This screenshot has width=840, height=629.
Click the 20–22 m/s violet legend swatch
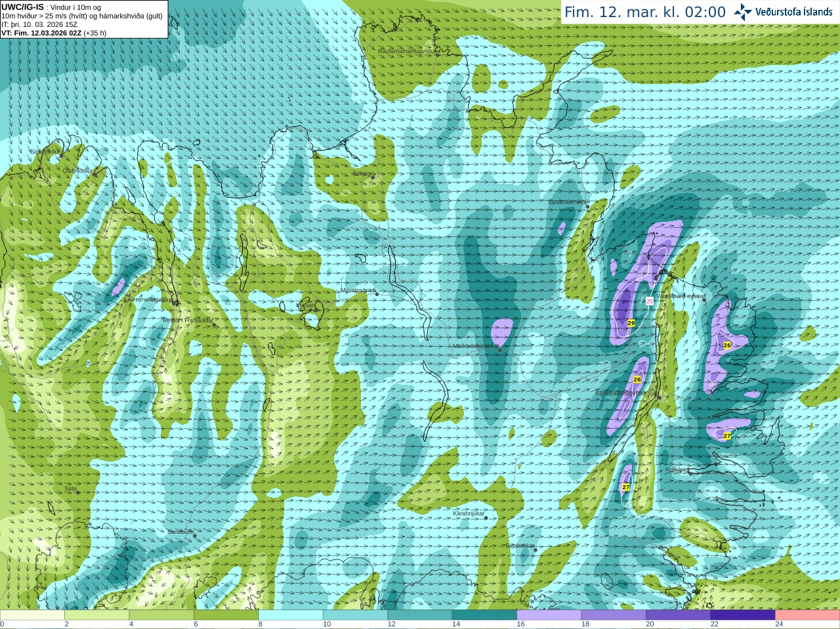679,615
